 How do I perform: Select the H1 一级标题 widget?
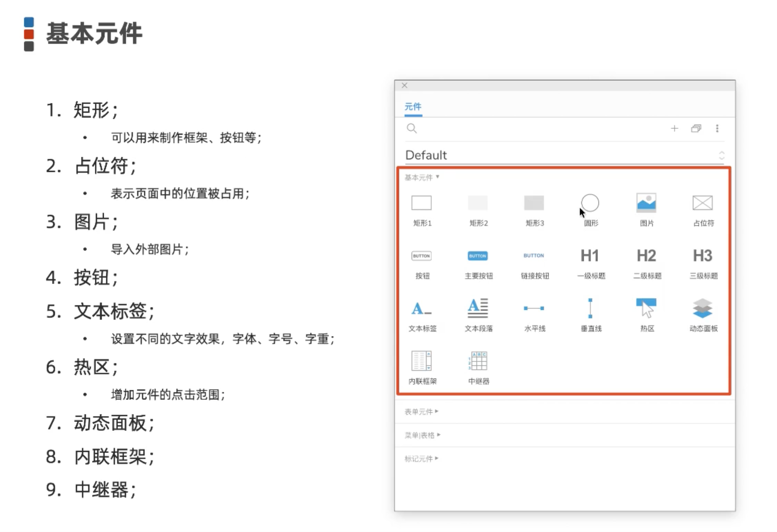[x=590, y=263]
